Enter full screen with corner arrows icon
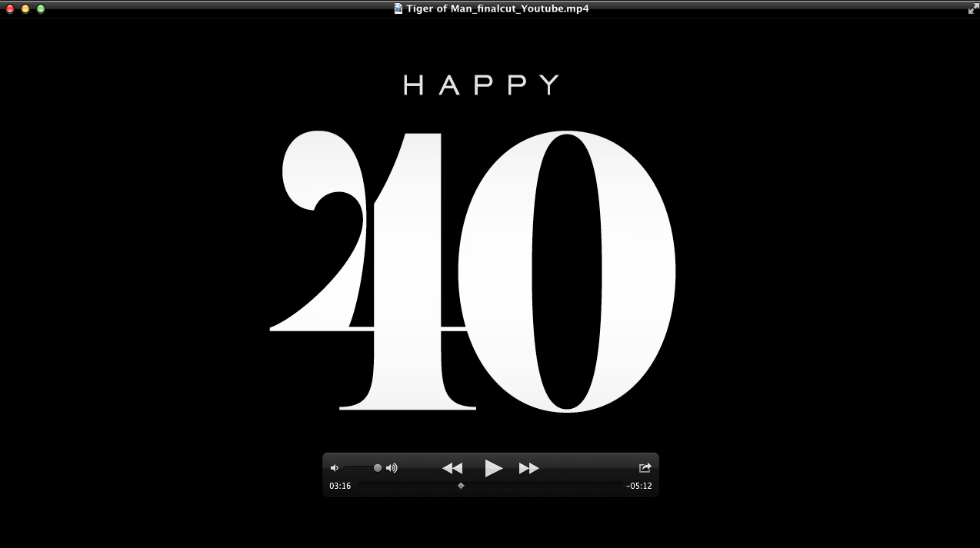 tap(972, 8)
